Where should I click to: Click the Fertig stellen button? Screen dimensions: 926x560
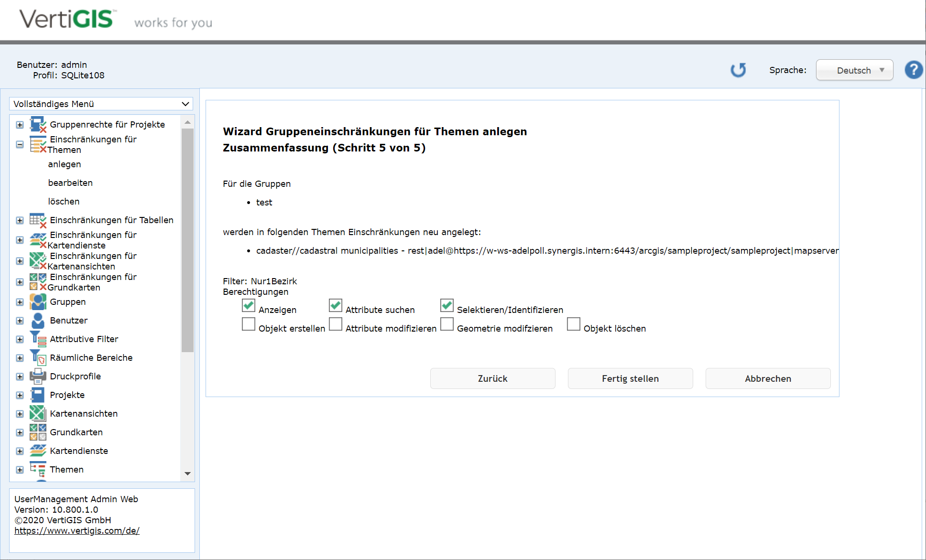630,378
